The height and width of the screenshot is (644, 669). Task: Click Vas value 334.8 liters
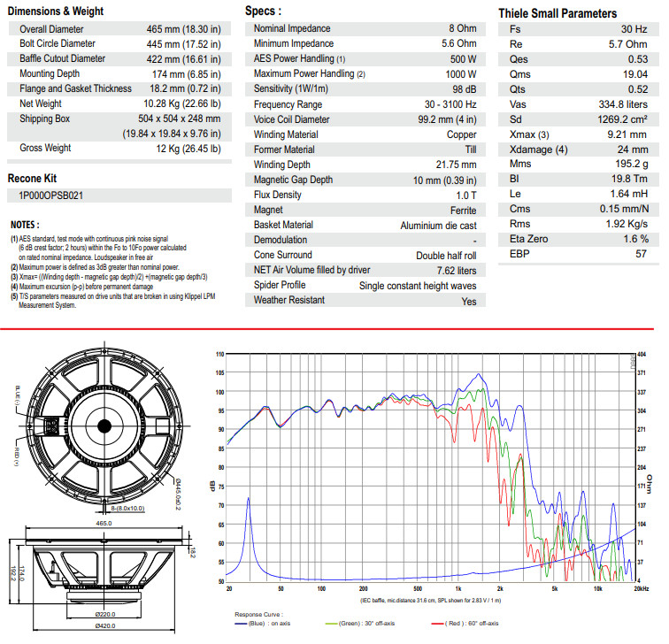pos(623,104)
